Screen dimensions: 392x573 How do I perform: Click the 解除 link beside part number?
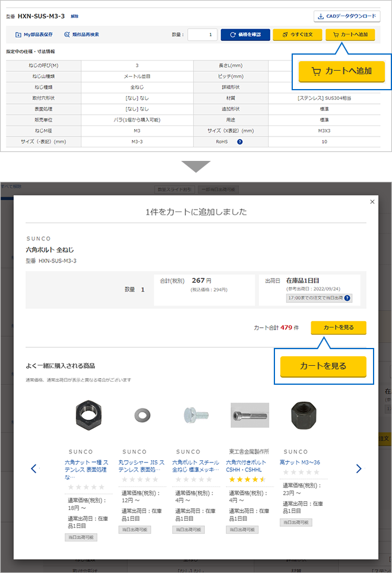[x=74, y=16]
